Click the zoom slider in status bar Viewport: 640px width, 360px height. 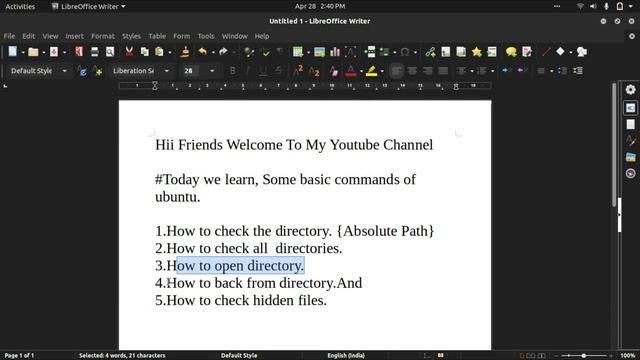(x=583, y=356)
